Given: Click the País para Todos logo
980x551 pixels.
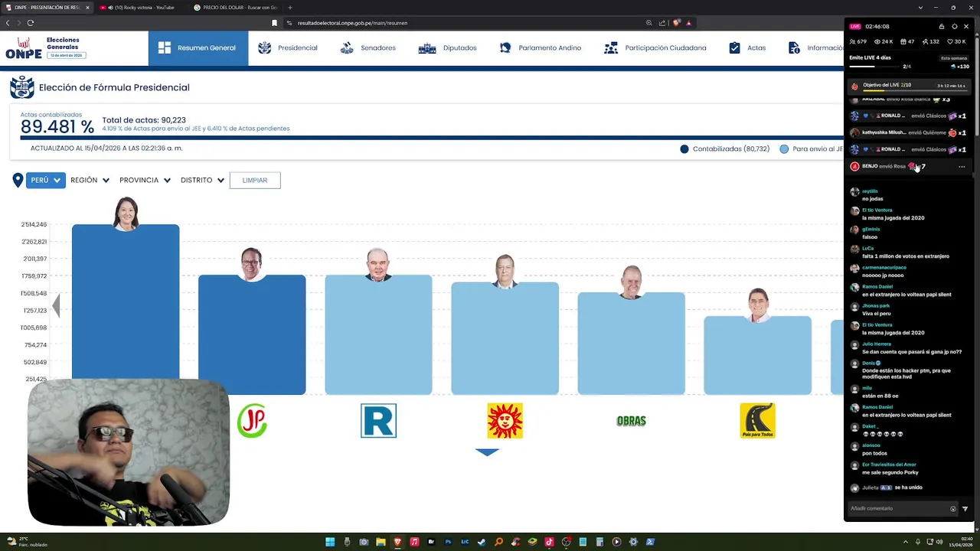Looking at the screenshot, I should 757,421.
